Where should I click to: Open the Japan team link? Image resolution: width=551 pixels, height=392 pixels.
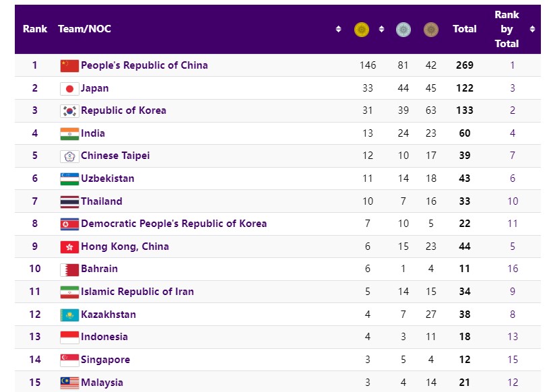coord(94,88)
